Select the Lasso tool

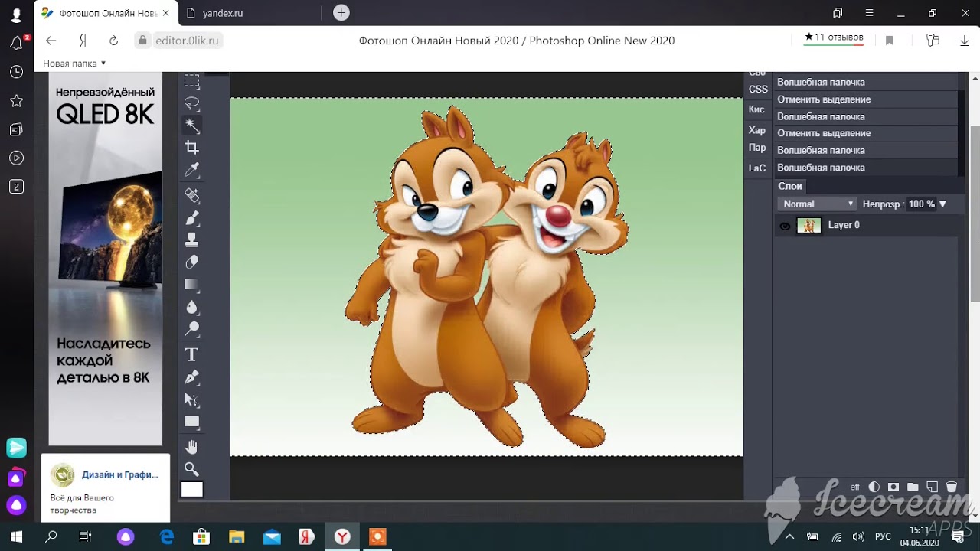(x=192, y=103)
